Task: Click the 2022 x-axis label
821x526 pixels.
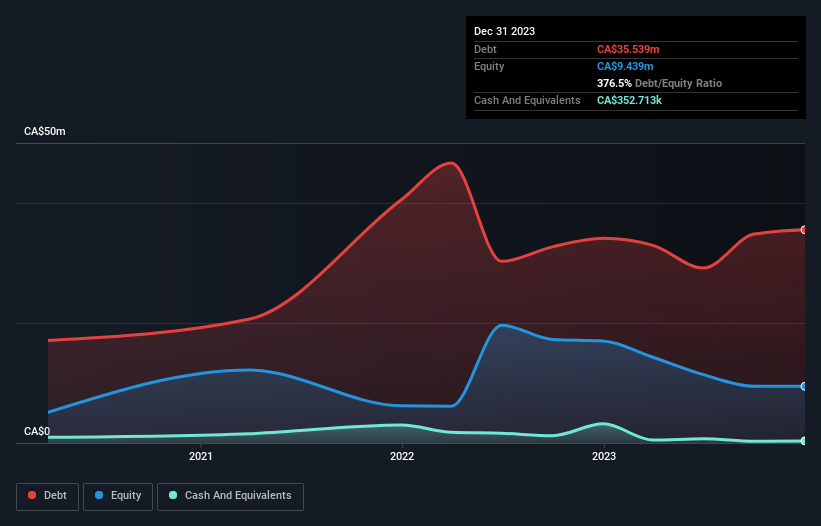Action: [x=402, y=456]
